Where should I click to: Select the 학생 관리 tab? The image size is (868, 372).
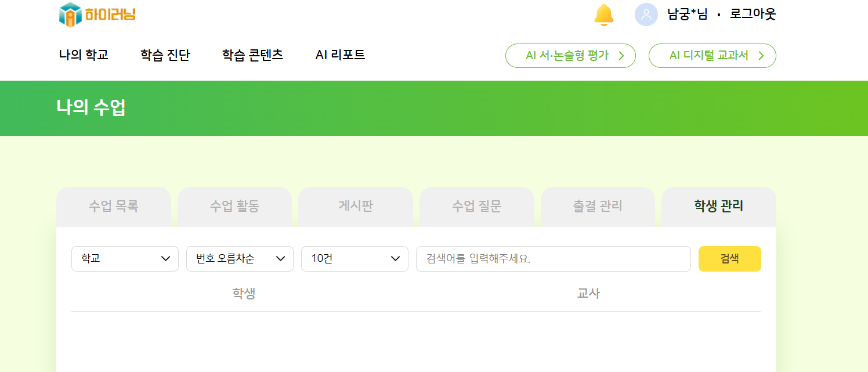[x=718, y=206]
